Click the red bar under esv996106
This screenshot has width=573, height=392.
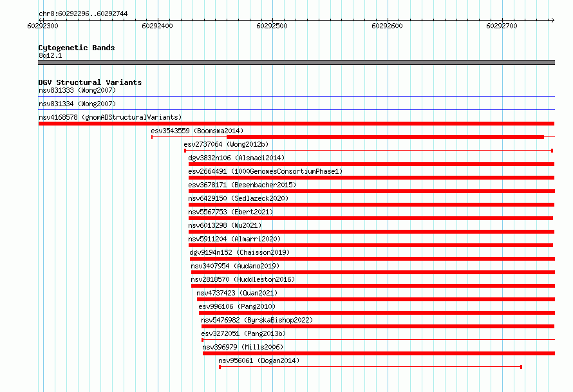pos(377,313)
